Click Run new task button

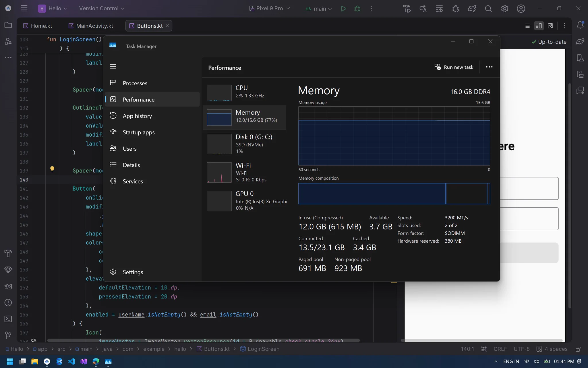click(x=454, y=67)
